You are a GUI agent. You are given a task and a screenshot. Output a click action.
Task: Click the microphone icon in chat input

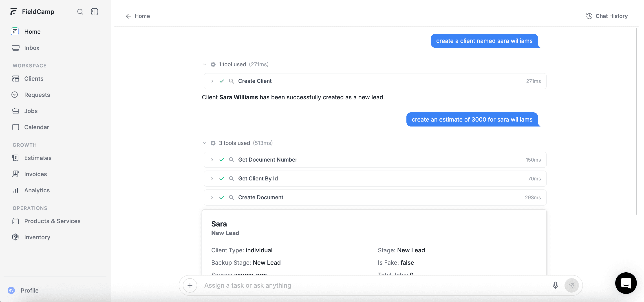(x=555, y=285)
